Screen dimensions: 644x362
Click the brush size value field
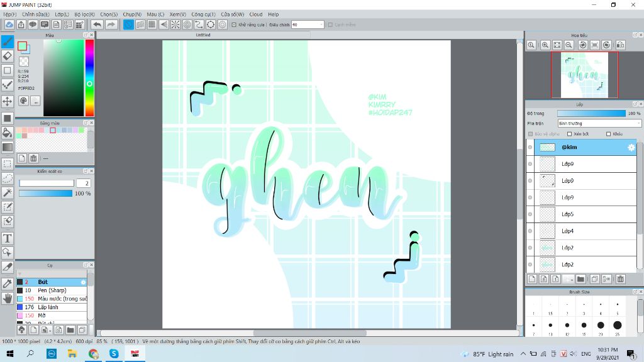(83, 183)
